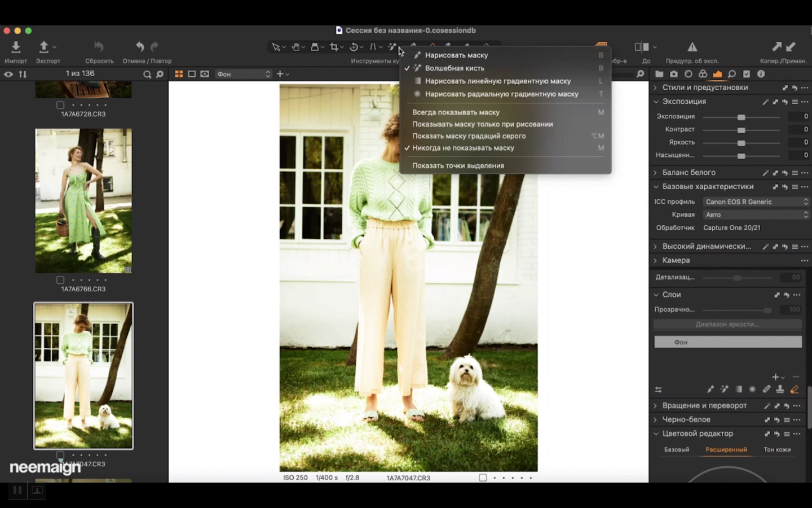The height and width of the screenshot is (508, 812).
Task: Click the exposure warning triangle icon
Action: [692, 47]
